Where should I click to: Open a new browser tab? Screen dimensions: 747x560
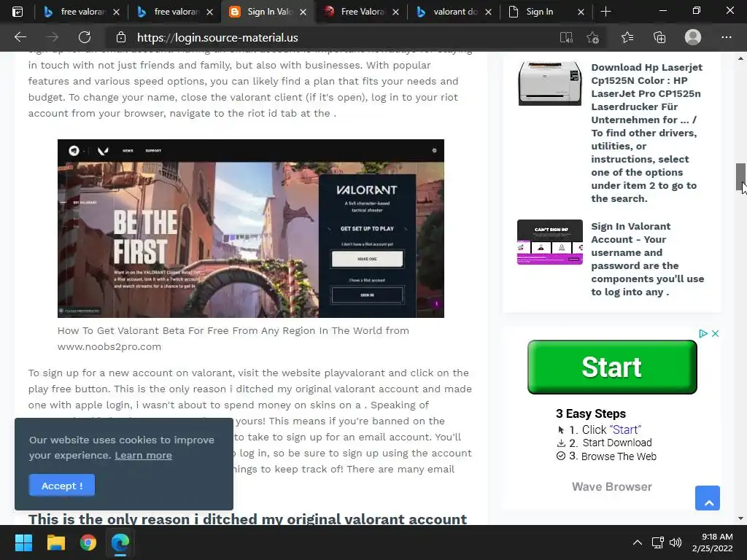[605, 12]
